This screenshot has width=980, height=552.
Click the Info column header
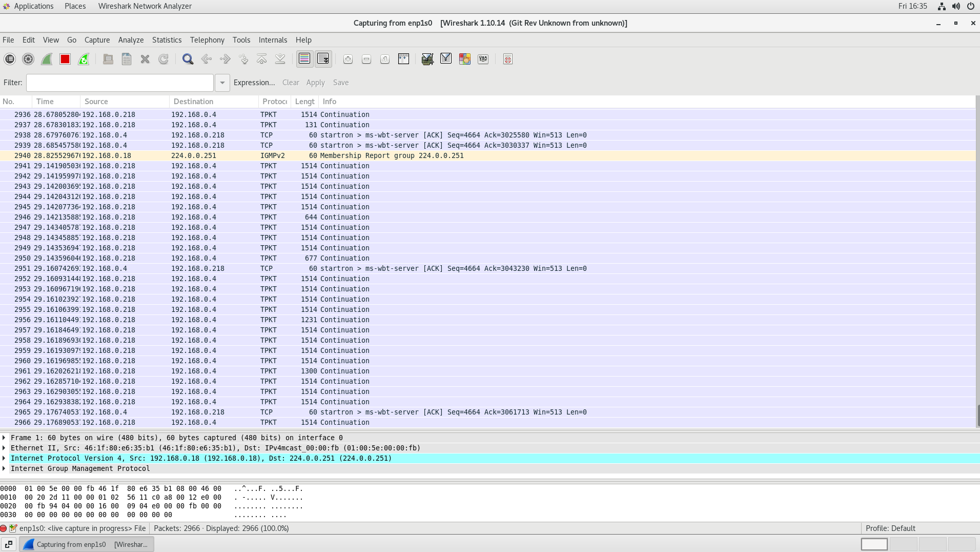pyautogui.click(x=647, y=102)
